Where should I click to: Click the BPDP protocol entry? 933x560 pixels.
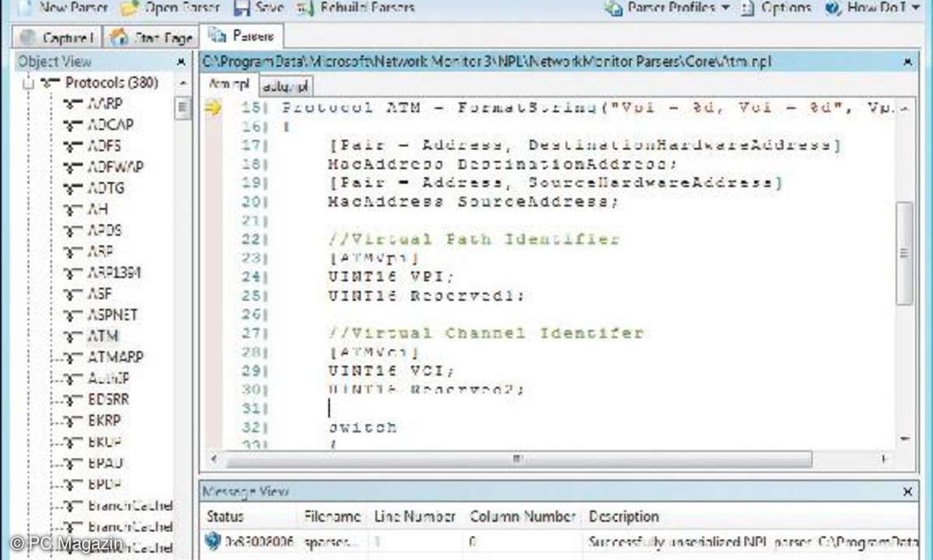(105, 484)
